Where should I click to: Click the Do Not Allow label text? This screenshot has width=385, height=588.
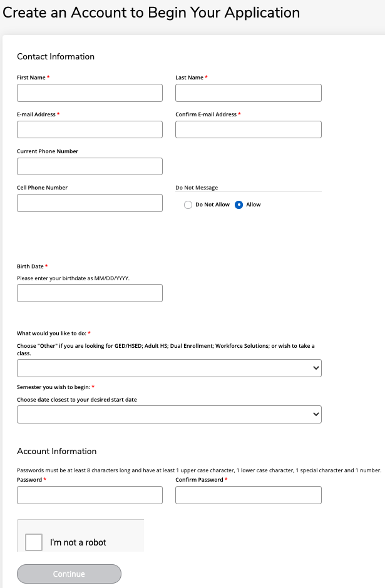pyautogui.click(x=212, y=205)
